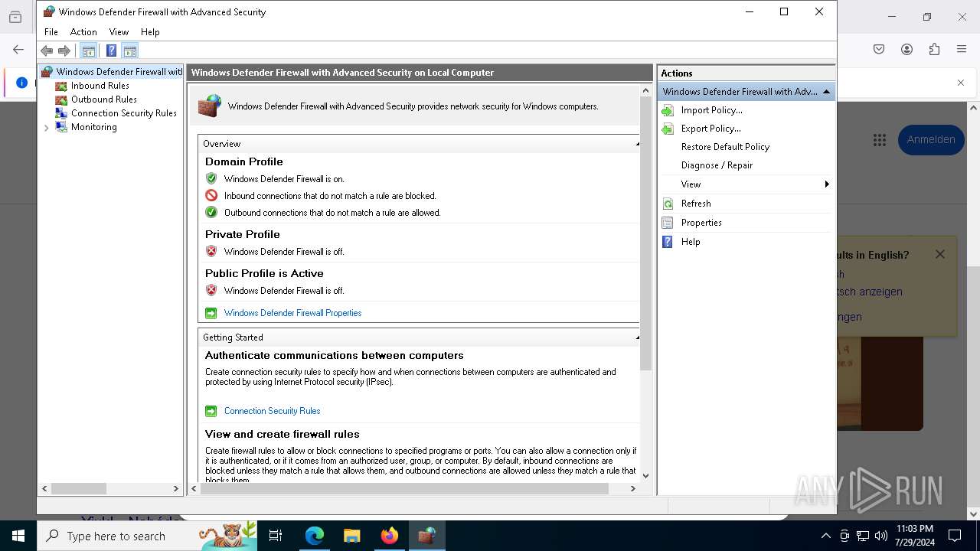Close the language prompt in browser
The width and height of the screenshot is (980, 551).
pyautogui.click(x=940, y=254)
